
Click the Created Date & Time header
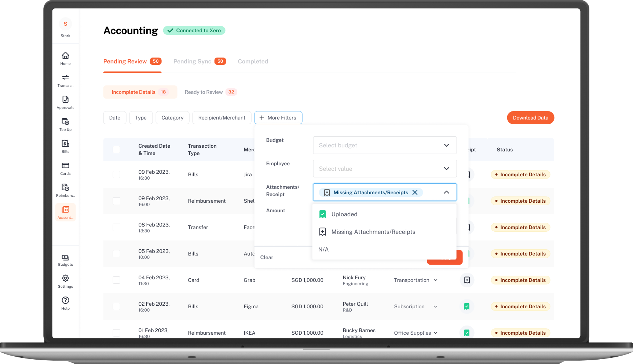[x=154, y=150]
